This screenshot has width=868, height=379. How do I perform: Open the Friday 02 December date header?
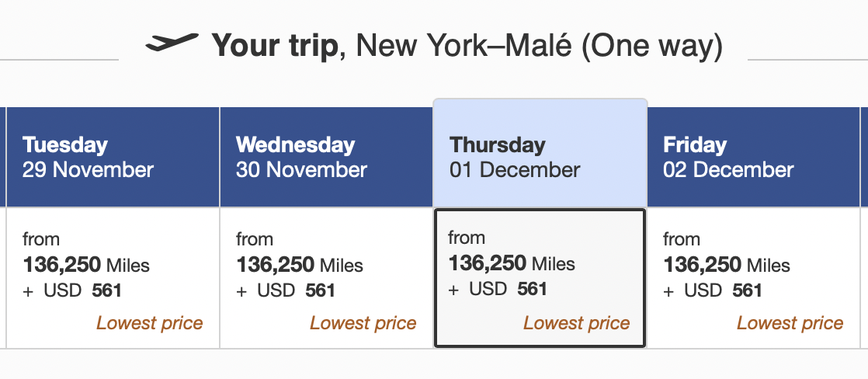[x=753, y=157]
